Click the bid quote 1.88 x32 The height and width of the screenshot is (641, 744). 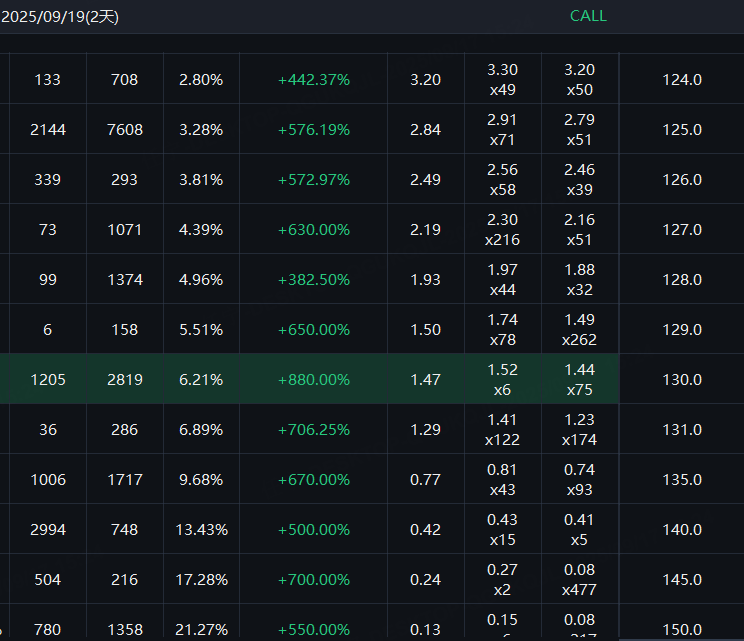[579, 279]
